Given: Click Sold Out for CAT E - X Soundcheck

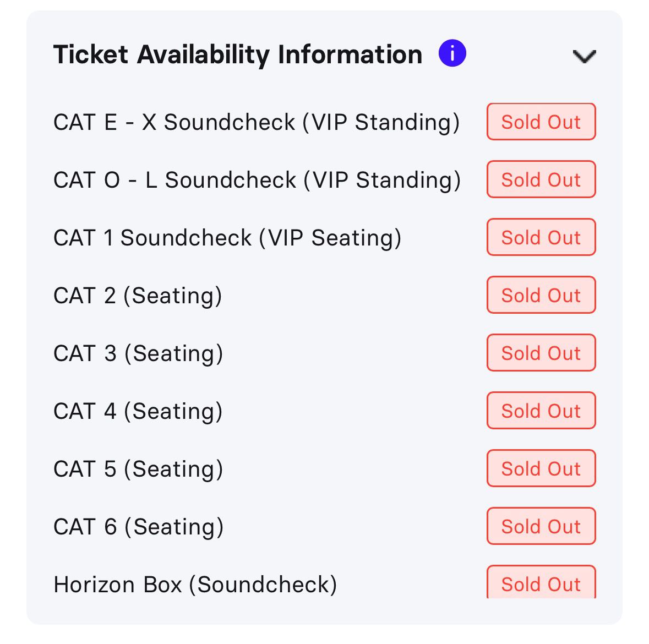Looking at the screenshot, I should tap(541, 122).
